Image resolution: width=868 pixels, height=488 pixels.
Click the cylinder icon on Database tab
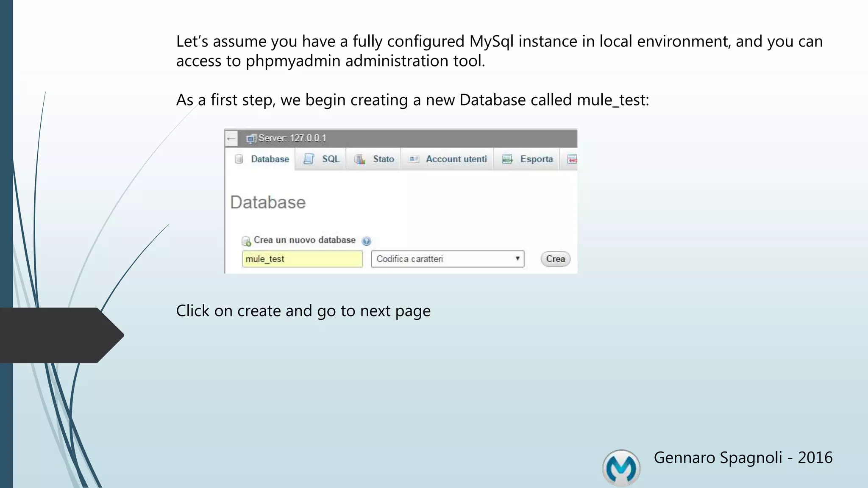pos(239,159)
